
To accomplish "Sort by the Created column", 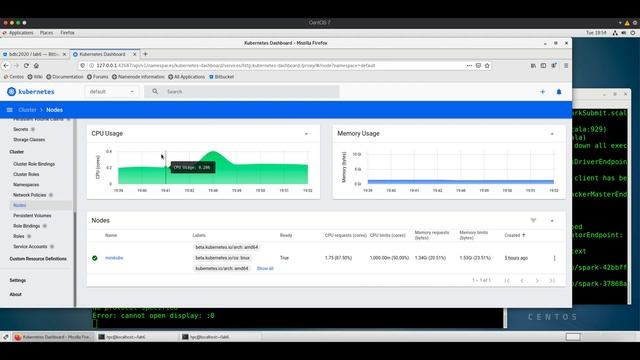I will point(515,236).
